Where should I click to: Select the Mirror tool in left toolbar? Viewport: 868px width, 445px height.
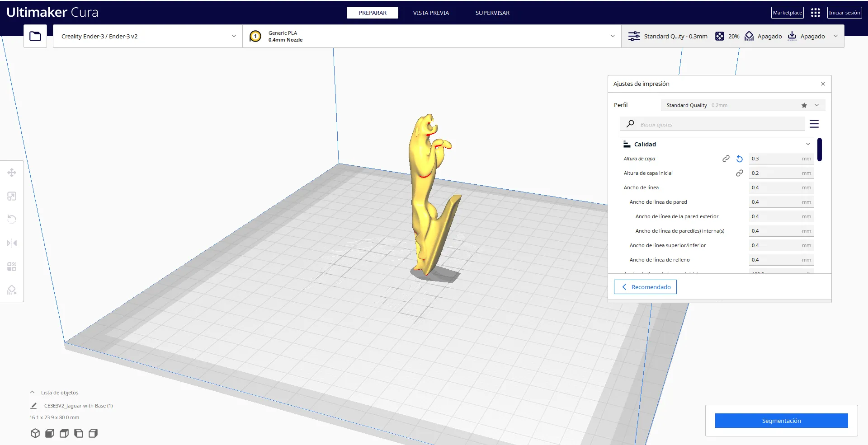[12, 243]
